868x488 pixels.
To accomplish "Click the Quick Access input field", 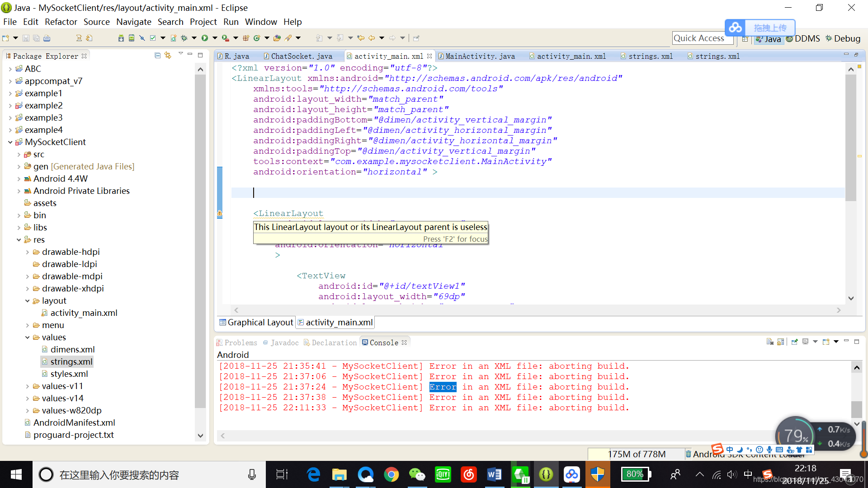I will (x=703, y=38).
